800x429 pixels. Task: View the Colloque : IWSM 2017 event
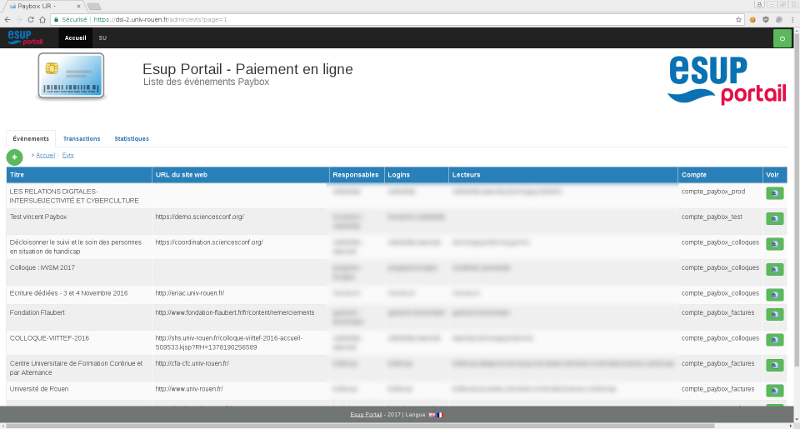pos(775,270)
